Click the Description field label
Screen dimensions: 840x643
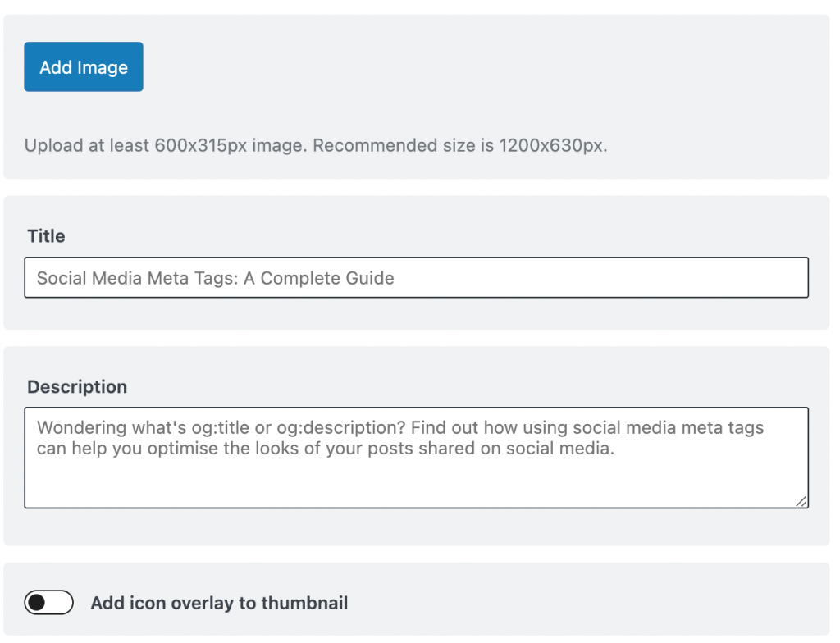coord(77,387)
